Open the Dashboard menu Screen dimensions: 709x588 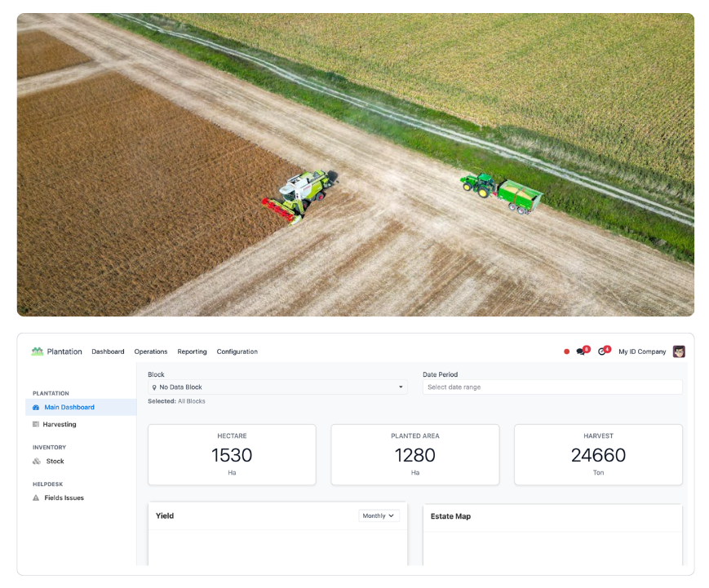pyautogui.click(x=108, y=351)
